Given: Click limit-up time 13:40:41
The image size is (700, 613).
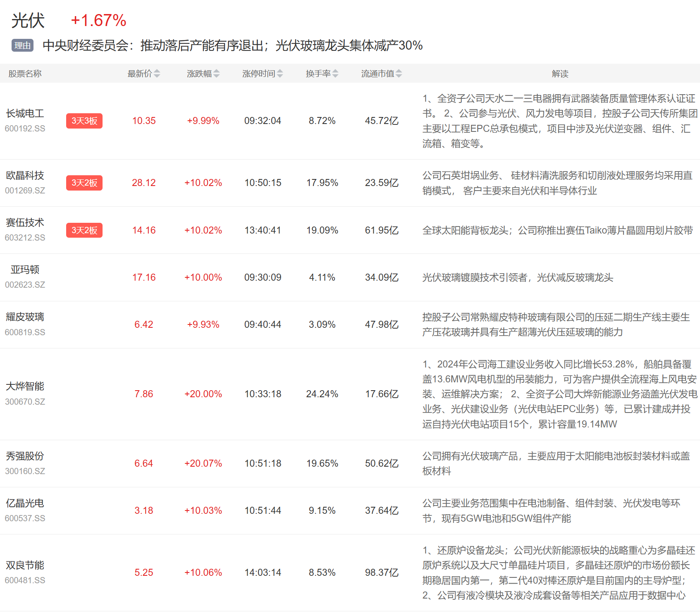Looking at the screenshot, I should pos(263,230).
